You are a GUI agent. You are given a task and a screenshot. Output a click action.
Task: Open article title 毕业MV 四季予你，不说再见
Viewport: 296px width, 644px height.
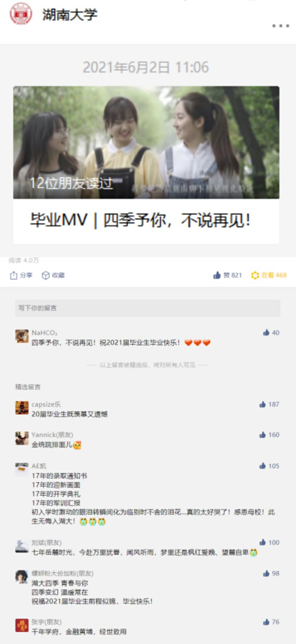click(140, 220)
